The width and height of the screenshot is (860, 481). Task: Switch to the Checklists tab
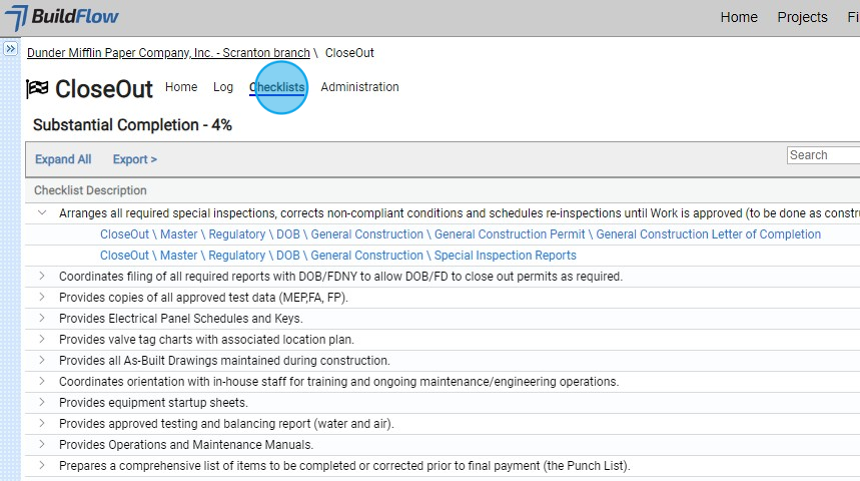(x=277, y=87)
